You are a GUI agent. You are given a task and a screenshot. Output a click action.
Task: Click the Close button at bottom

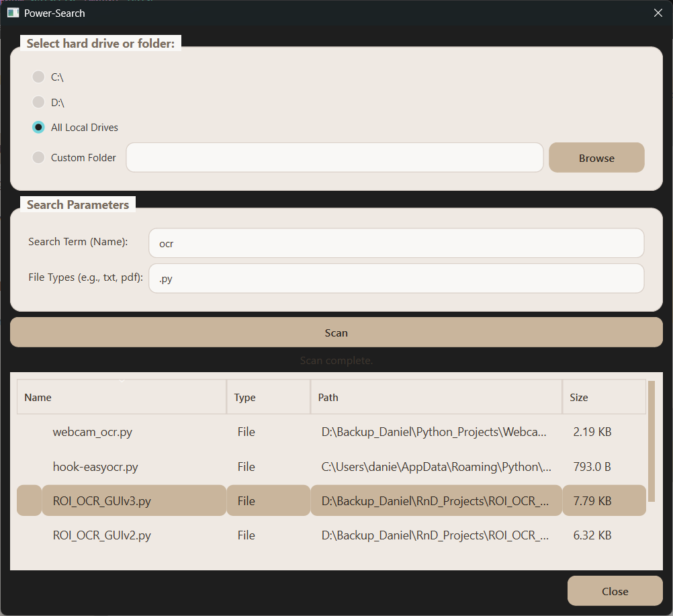tap(615, 591)
